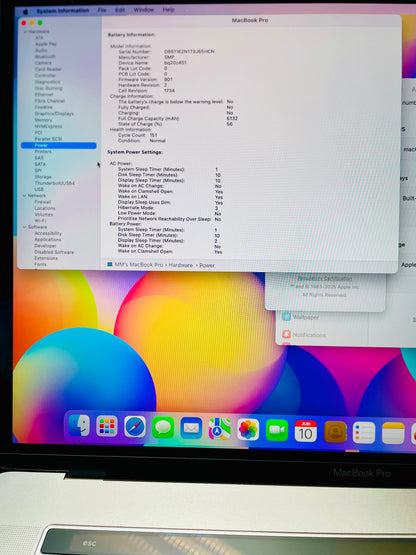Launch FaceTime from the Dock
The image size is (416, 555).
click(x=277, y=430)
